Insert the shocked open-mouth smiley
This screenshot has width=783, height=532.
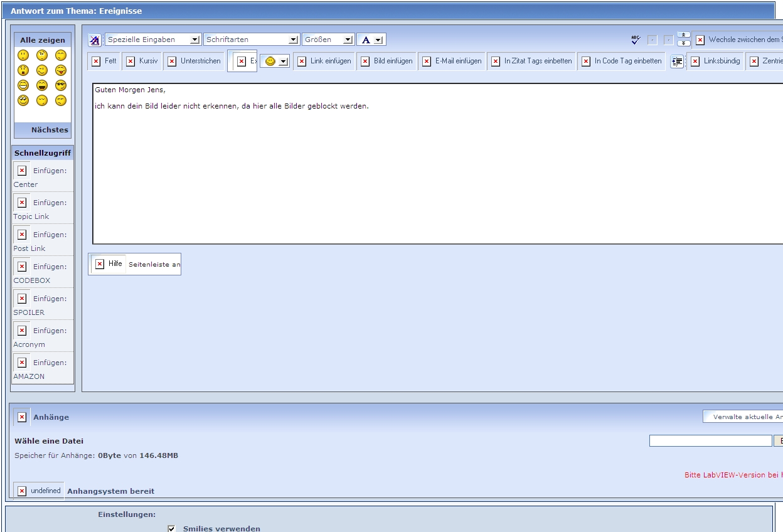coord(23,70)
